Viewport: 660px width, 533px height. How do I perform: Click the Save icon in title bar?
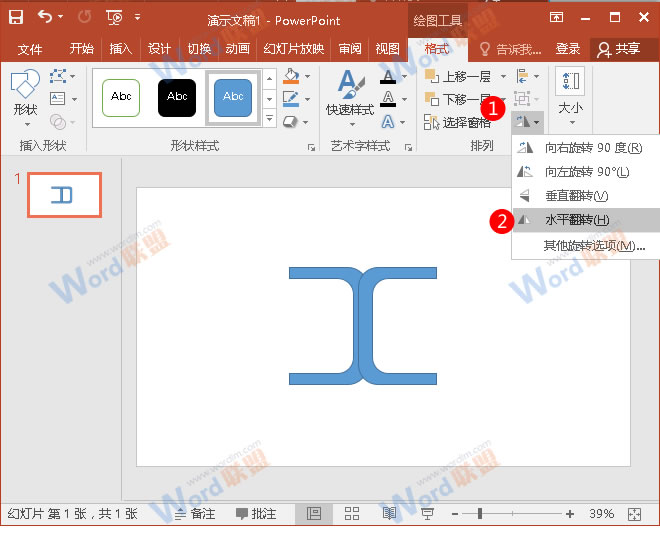[x=16, y=17]
